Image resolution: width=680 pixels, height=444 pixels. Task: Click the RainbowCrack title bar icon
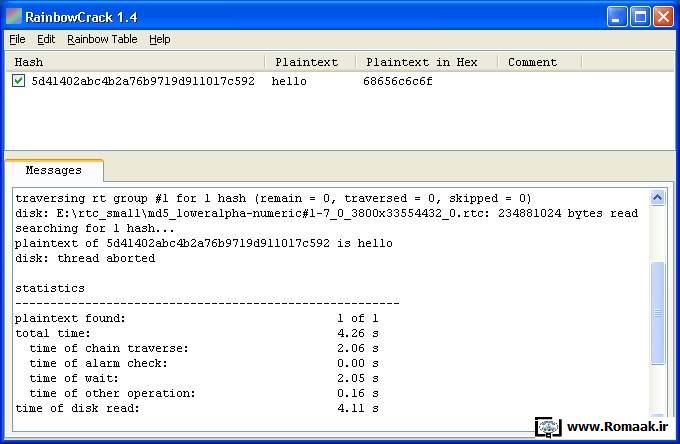[13, 16]
